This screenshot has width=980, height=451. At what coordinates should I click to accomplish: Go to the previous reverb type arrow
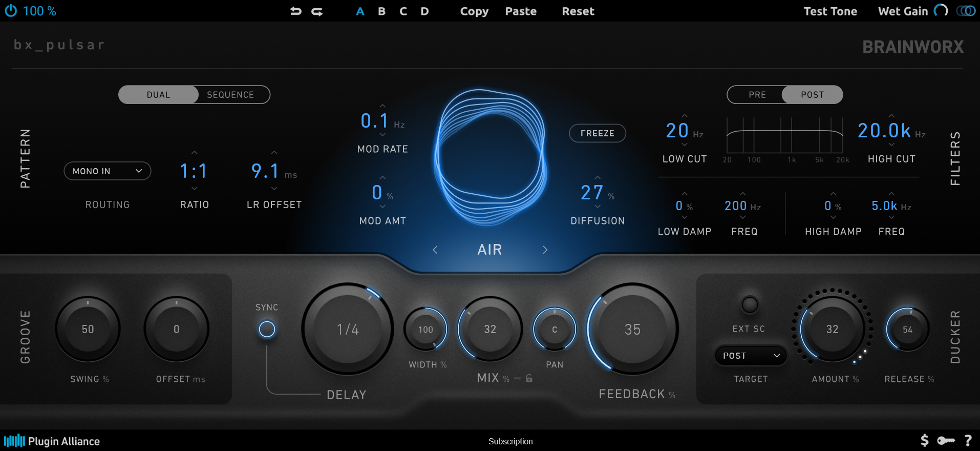[435, 250]
